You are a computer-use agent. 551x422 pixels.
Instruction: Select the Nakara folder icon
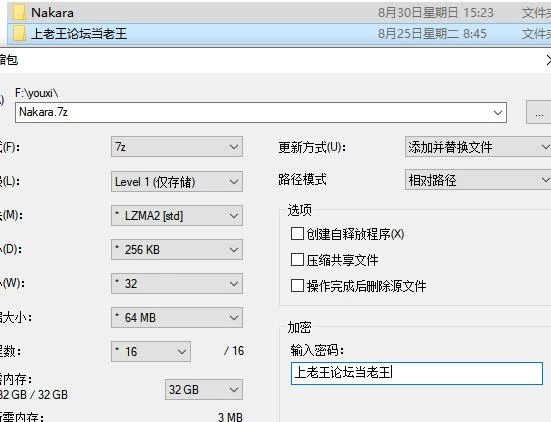[19, 13]
